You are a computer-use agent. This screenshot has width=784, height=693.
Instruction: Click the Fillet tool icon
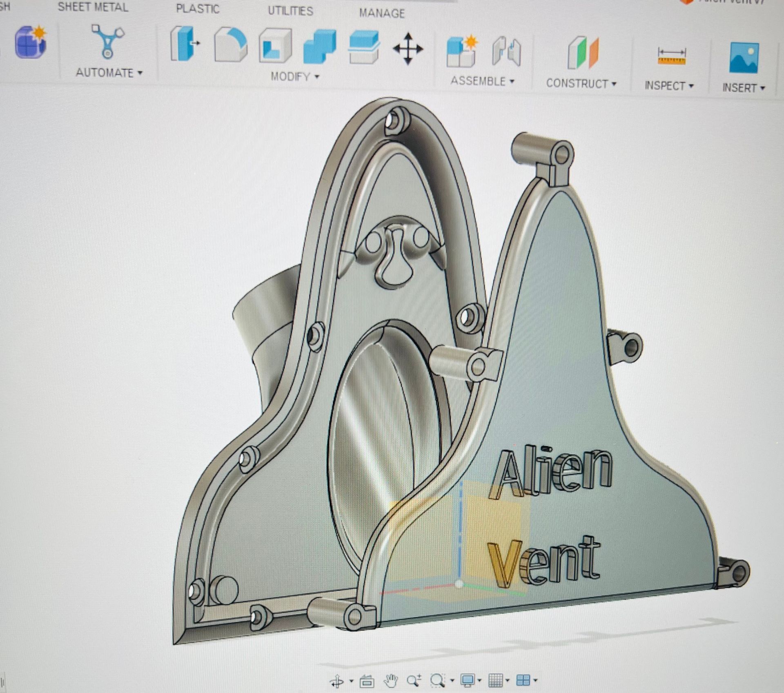click(x=231, y=45)
